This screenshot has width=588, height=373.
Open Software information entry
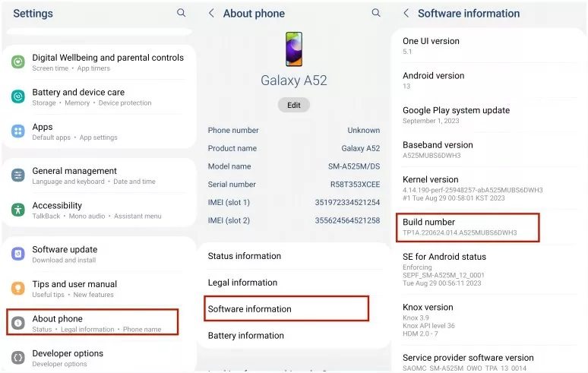tap(286, 308)
